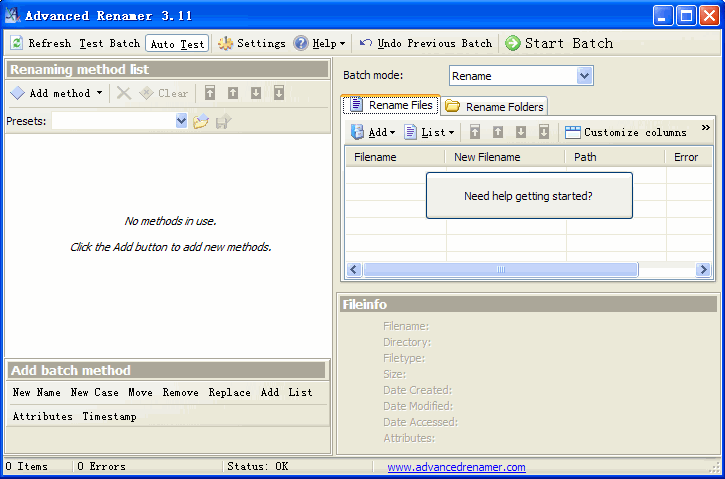The height and width of the screenshot is (479, 725).
Task: Move method to bottom icon
Action: point(279,93)
